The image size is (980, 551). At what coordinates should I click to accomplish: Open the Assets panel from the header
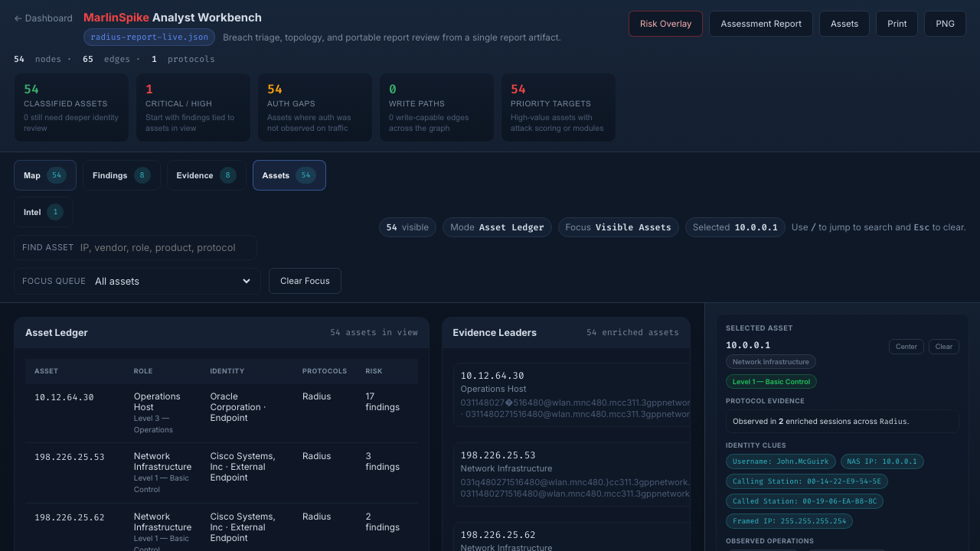click(x=844, y=23)
